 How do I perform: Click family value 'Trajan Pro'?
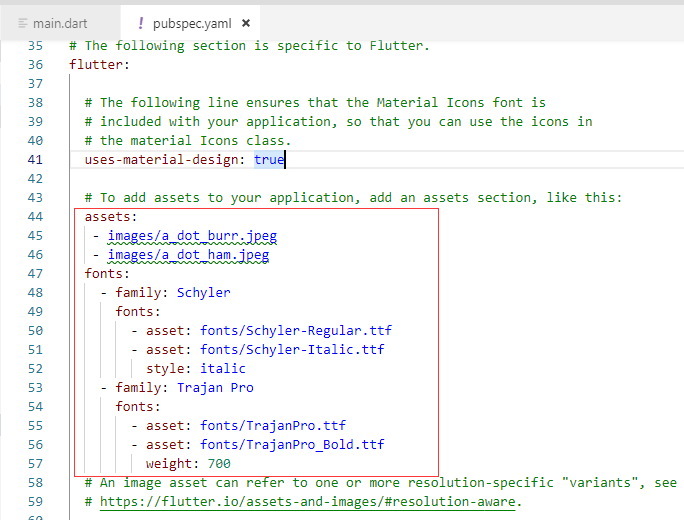(215, 388)
